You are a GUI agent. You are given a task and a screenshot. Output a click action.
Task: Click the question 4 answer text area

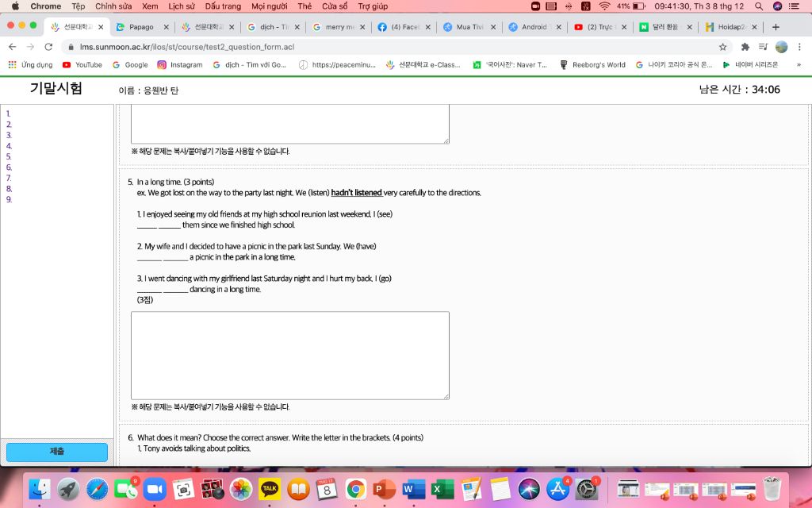coord(290,124)
